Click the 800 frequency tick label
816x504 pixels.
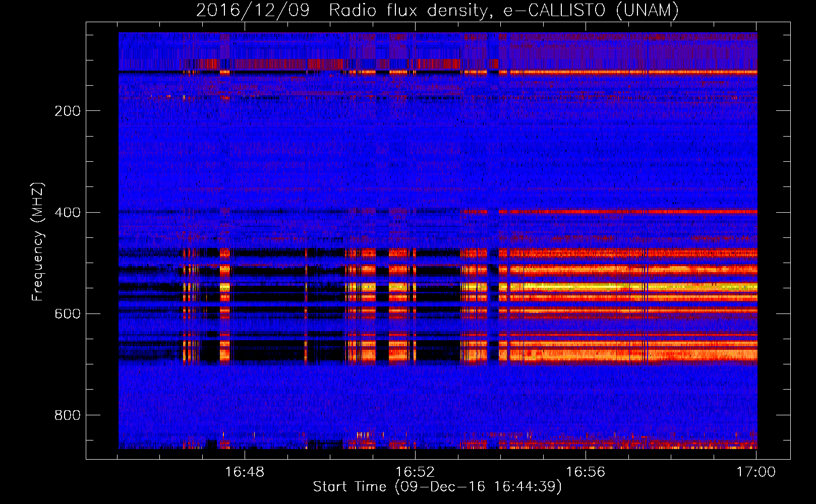click(x=68, y=415)
